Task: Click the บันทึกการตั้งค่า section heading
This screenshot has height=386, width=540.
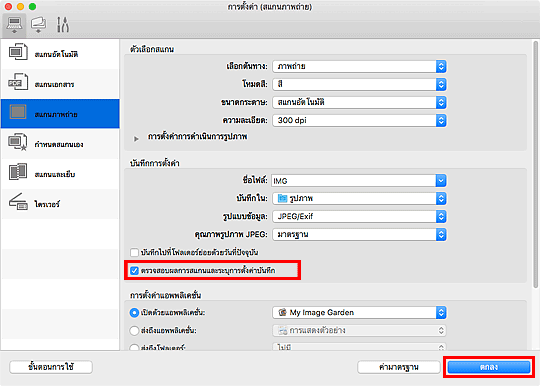Action: 155,163
